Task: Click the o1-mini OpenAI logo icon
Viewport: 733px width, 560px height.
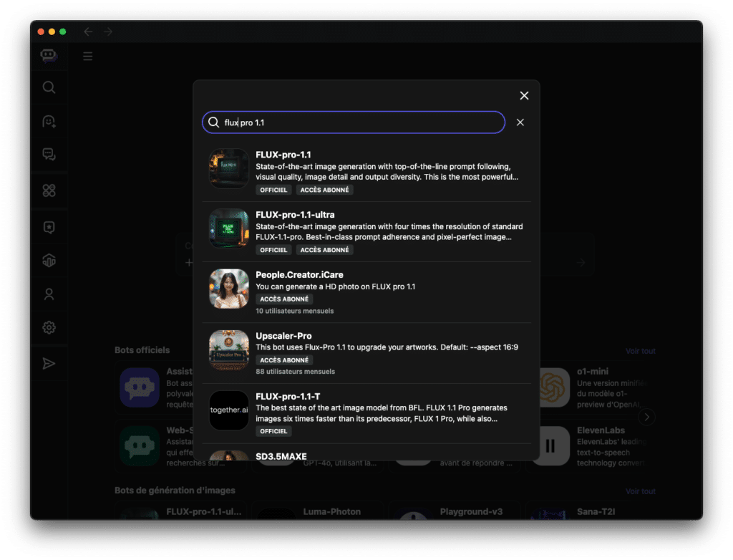Action: click(x=553, y=387)
